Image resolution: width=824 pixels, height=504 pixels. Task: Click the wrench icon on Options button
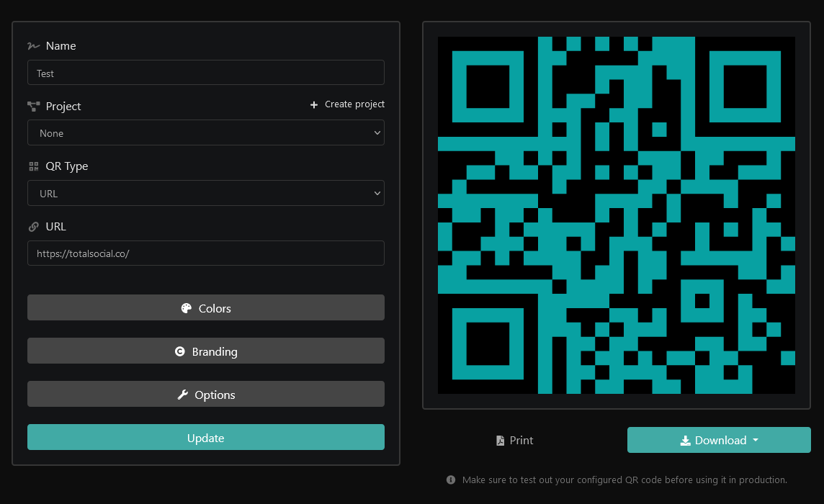182,395
